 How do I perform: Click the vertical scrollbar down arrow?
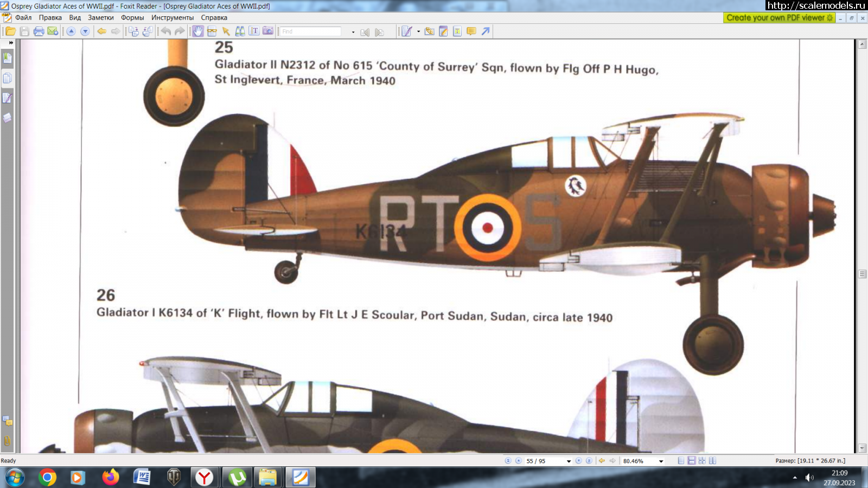[863, 448]
